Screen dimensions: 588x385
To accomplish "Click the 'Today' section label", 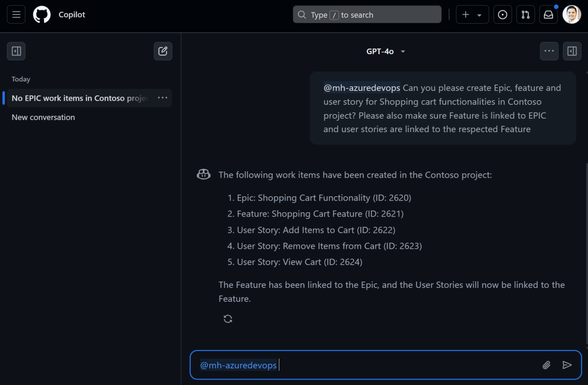I will [x=21, y=79].
